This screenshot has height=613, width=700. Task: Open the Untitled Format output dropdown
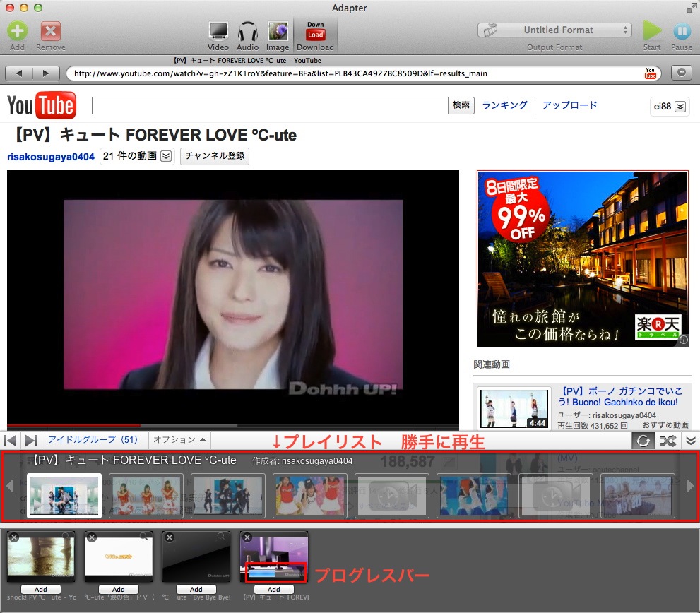(x=554, y=30)
